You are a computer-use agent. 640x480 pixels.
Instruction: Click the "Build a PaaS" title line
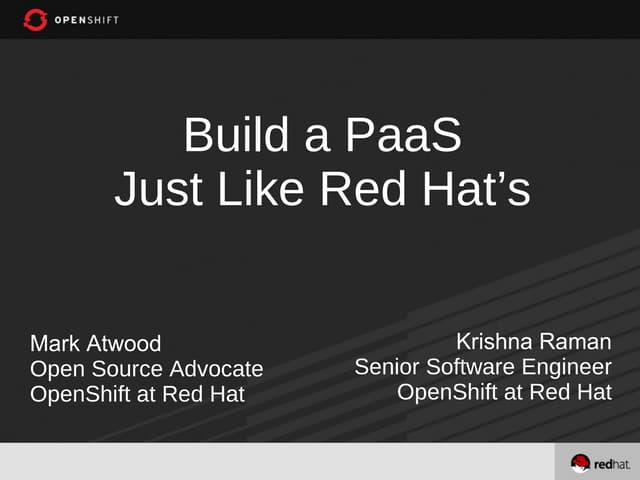coord(322,136)
